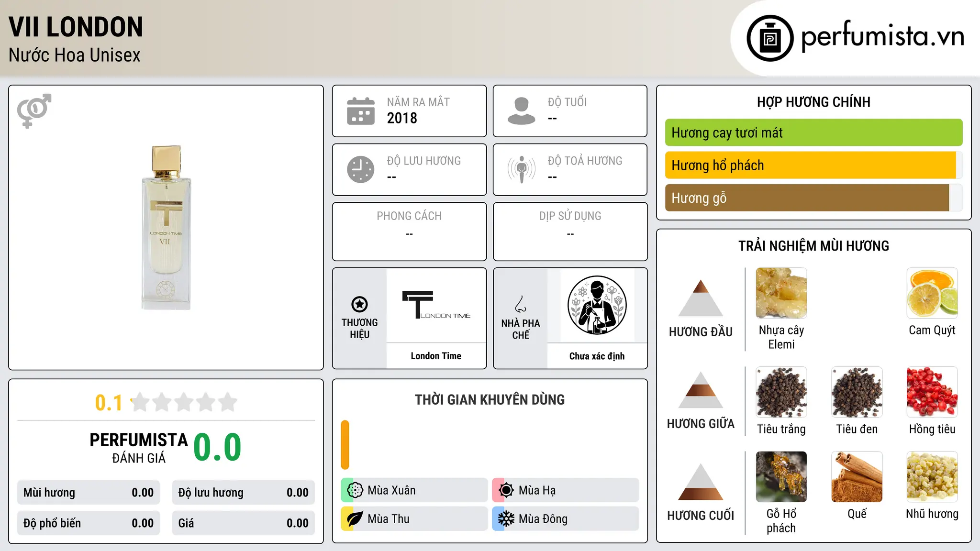Click the calendar icon beside Năm ra mắt

361,111
